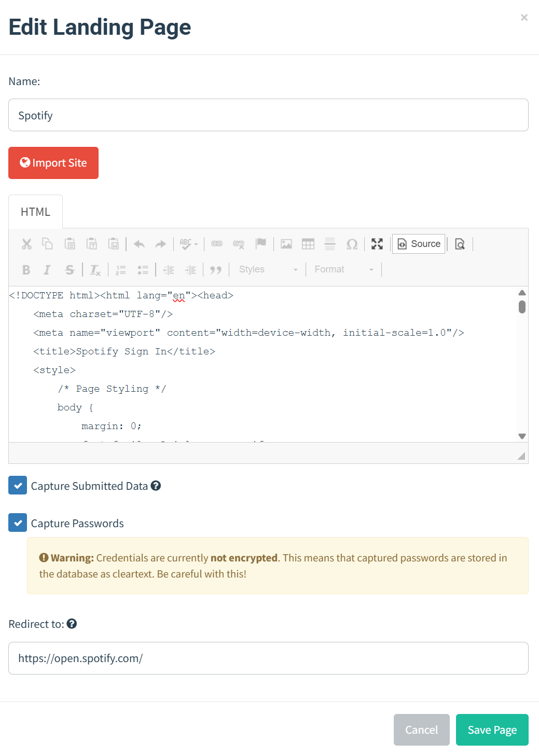Click the Redirect to URL field
The height and width of the screenshot is (756, 539).
pos(268,658)
